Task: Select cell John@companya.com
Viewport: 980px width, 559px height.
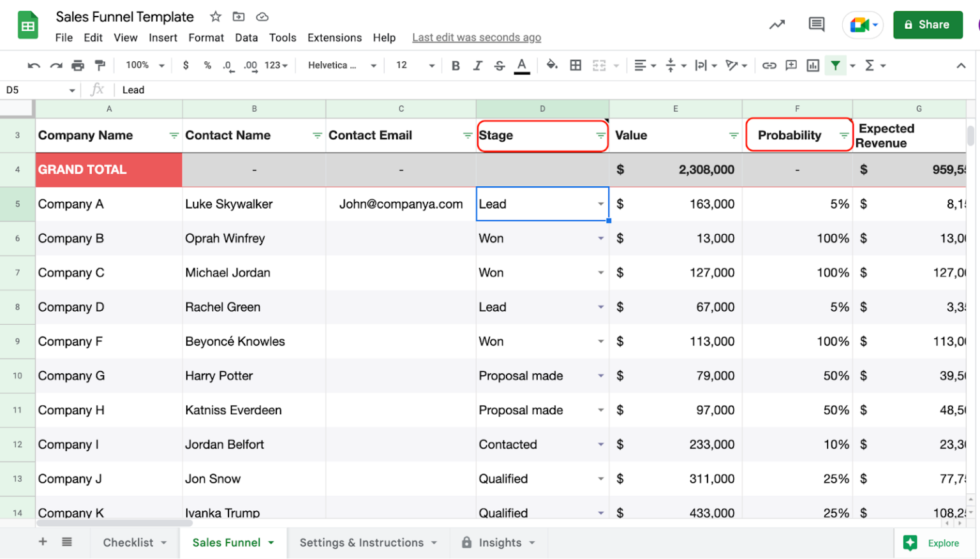Action: [401, 204]
